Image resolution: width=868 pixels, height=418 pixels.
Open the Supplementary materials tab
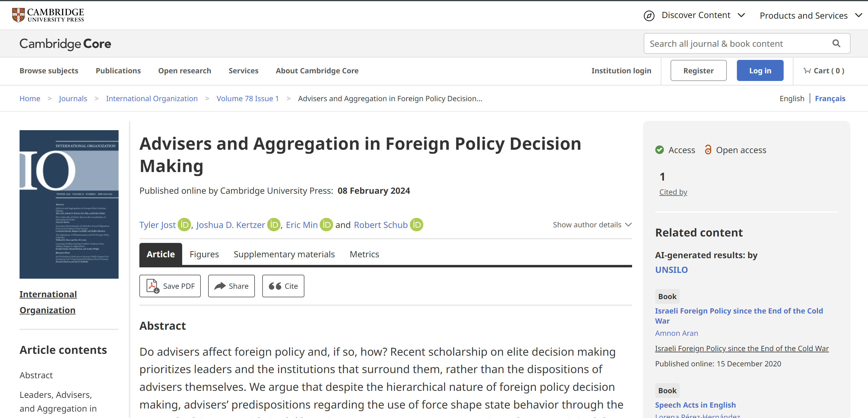click(x=284, y=254)
